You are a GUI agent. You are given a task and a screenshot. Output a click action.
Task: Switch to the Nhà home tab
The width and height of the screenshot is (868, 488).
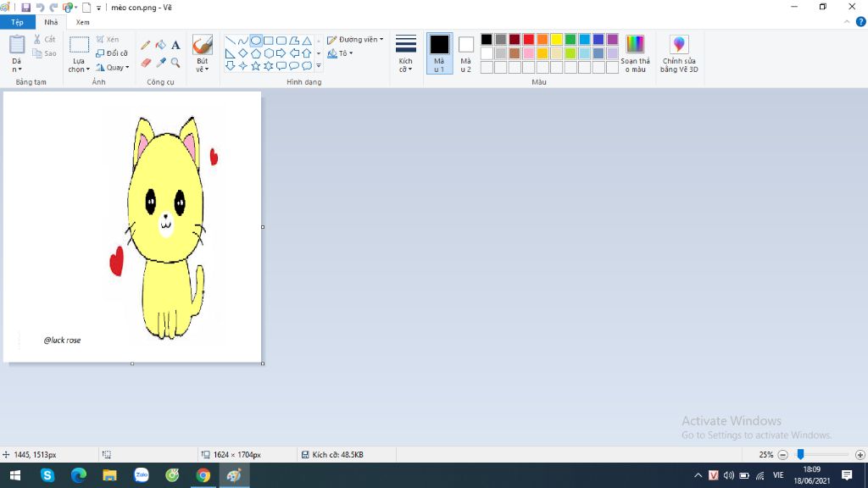pyautogui.click(x=51, y=22)
